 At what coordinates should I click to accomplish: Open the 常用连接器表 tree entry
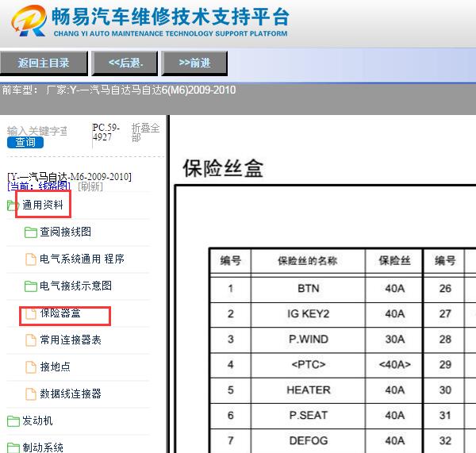[x=71, y=340]
